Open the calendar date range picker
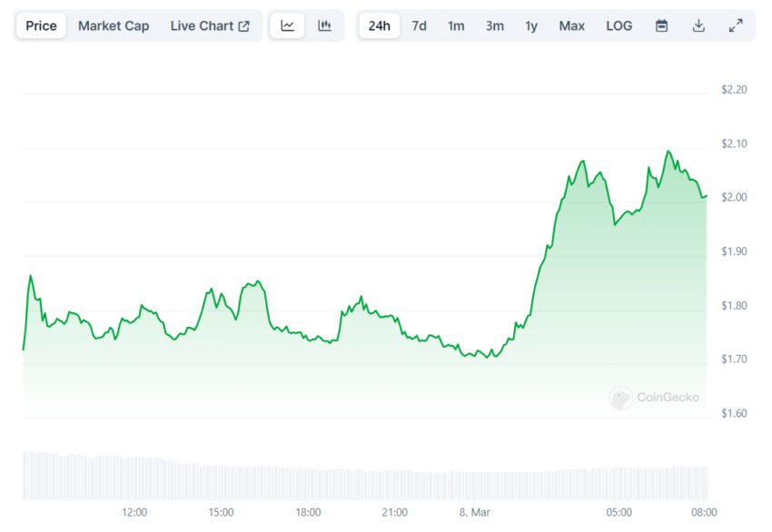Image resolution: width=772 pixels, height=532 pixels. click(662, 25)
